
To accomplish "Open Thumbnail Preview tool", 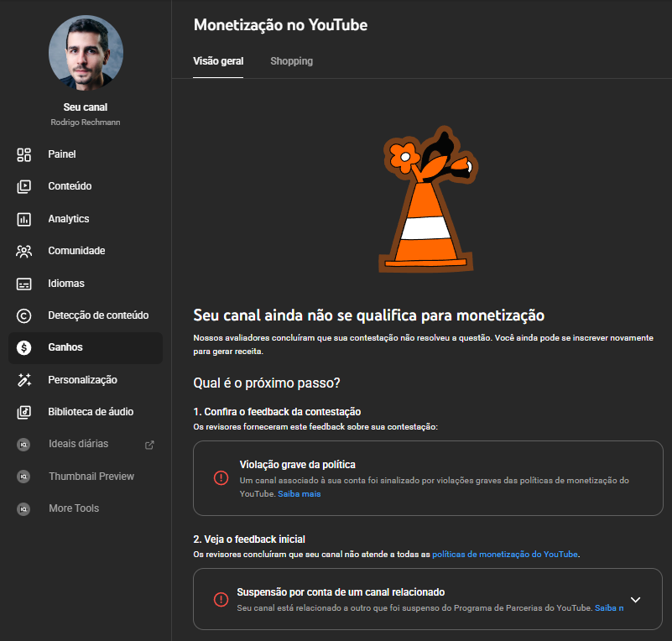I will [86, 477].
